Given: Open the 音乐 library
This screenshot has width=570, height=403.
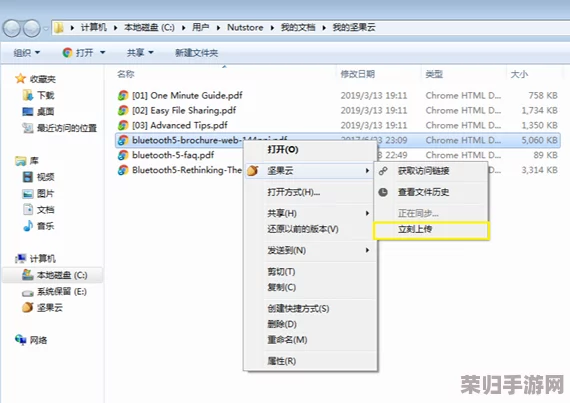Looking at the screenshot, I should pyautogui.click(x=39, y=226).
